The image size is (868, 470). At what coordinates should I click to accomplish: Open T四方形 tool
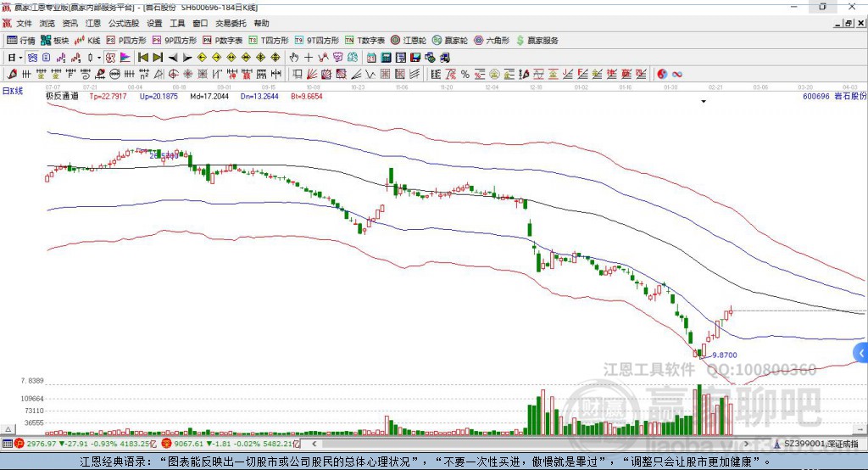269,41
